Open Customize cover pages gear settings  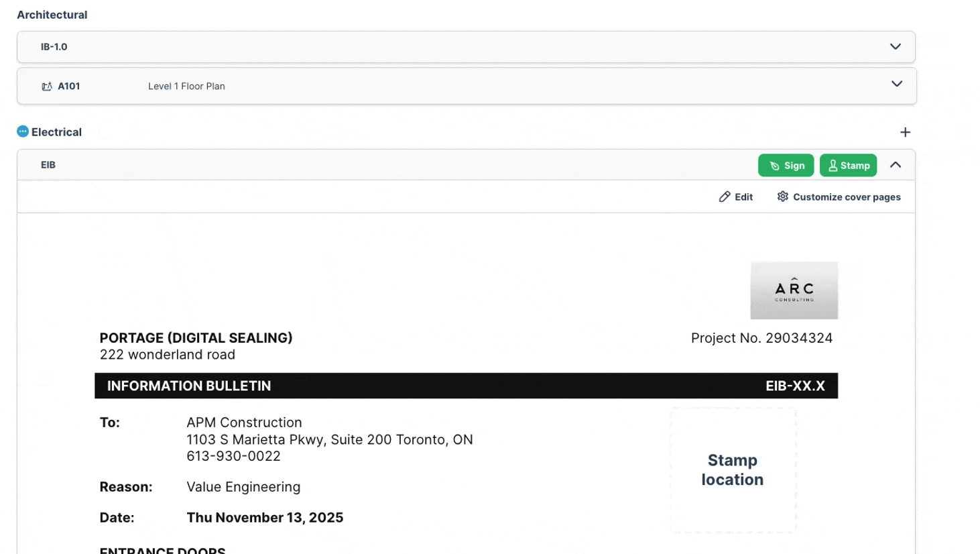click(x=782, y=197)
